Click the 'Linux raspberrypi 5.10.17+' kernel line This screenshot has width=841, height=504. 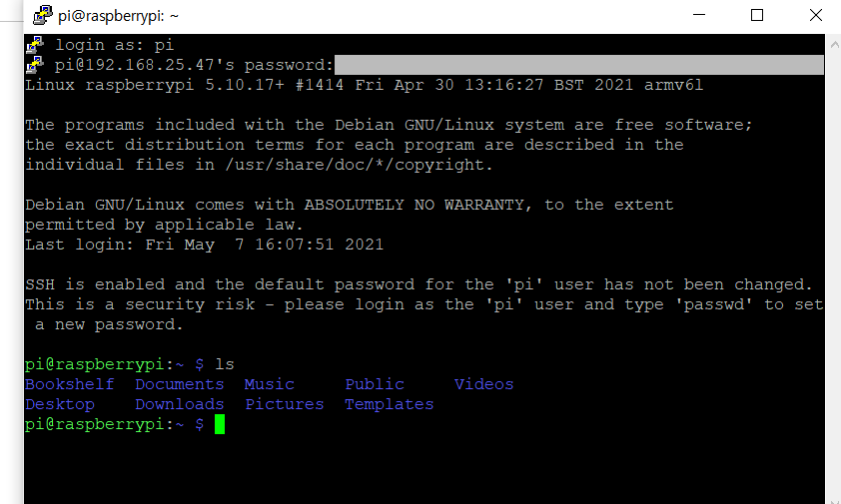tap(365, 85)
